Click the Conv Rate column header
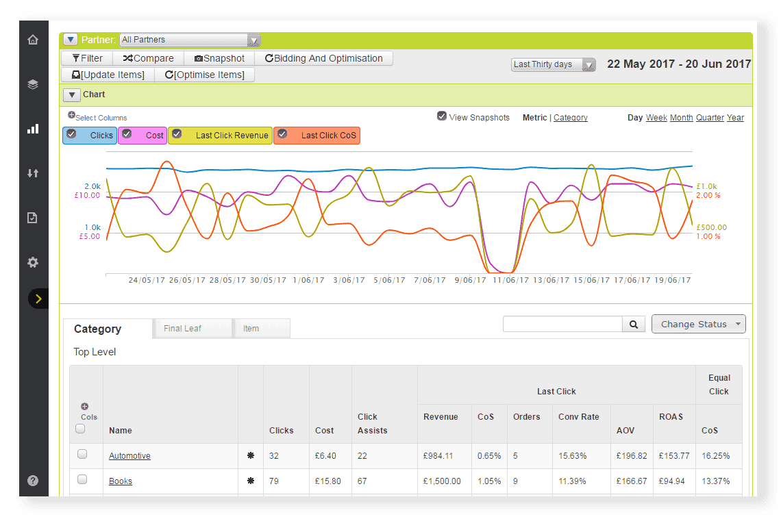The width and height of the screenshot is (781, 532). tap(578, 416)
